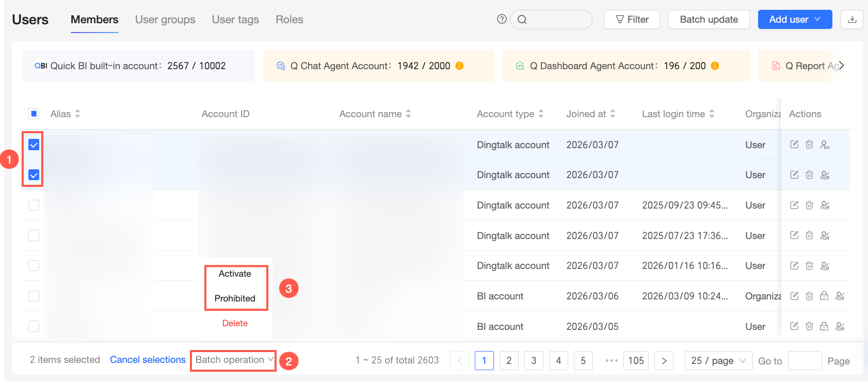Click the Go to page input field
This screenshot has width=868, height=381.
click(805, 360)
